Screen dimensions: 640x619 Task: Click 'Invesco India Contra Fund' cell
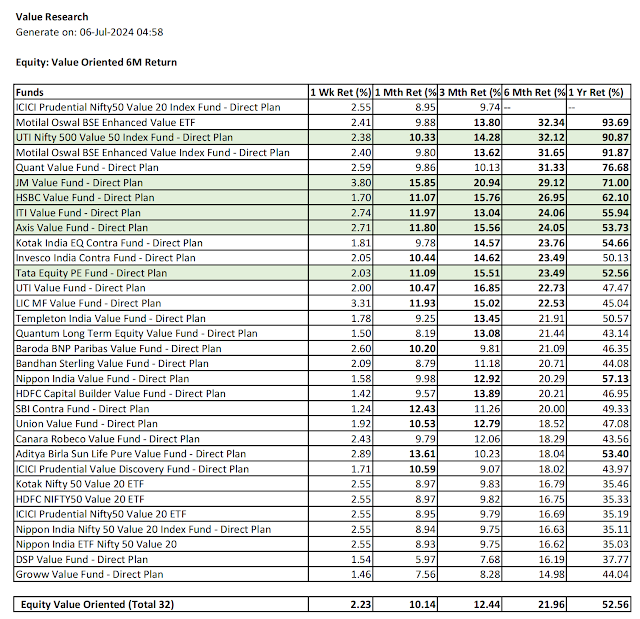coord(161,258)
